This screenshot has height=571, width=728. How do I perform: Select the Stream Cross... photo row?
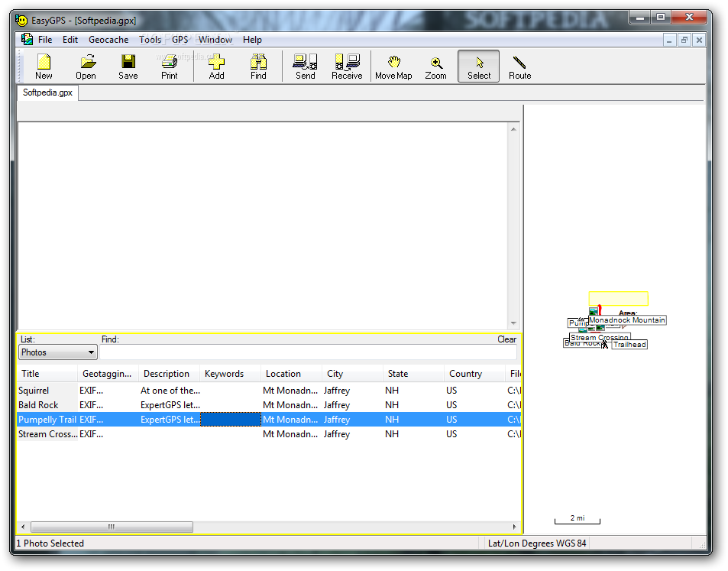click(269, 433)
